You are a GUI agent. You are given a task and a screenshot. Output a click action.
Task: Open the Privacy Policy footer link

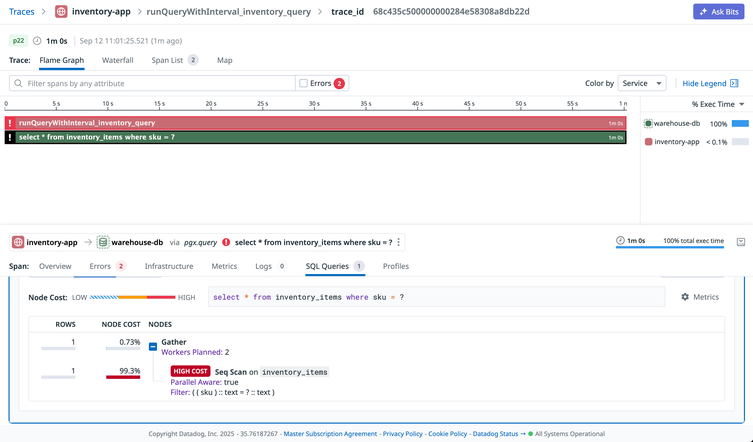(x=401, y=434)
